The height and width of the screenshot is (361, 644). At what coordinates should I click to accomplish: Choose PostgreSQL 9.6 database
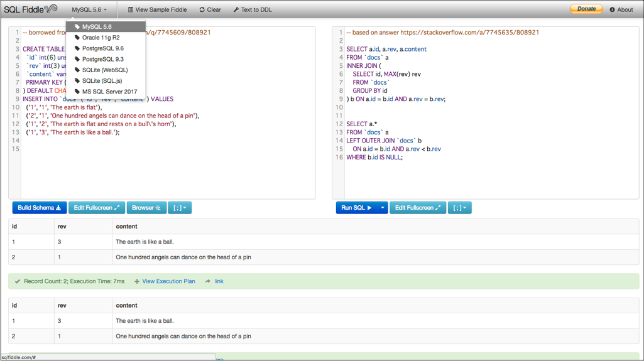(x=106, y=48)
